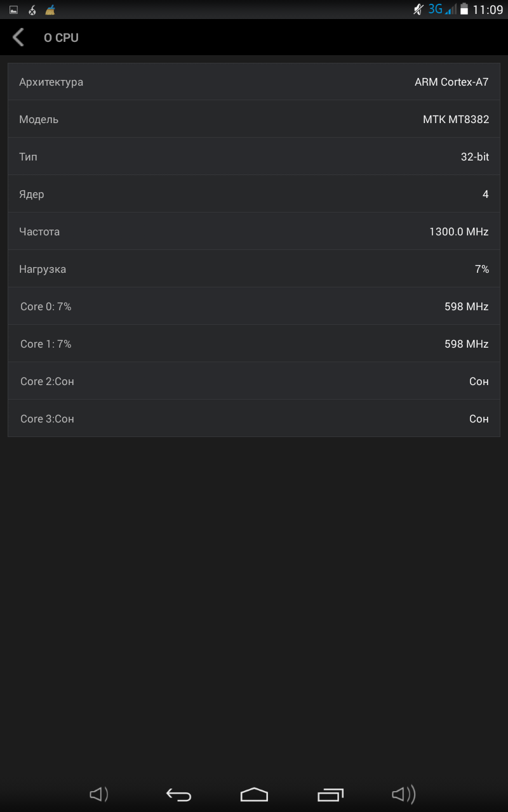
Task: Select the Core 2 sleeping row
Action: tap(254, 381)
